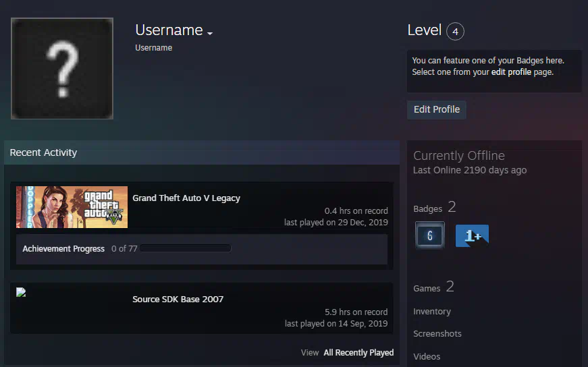Viewport: 588px width, 367px height.
Task: Open the username dropdown arrow
Action: [x=210, y=33]
